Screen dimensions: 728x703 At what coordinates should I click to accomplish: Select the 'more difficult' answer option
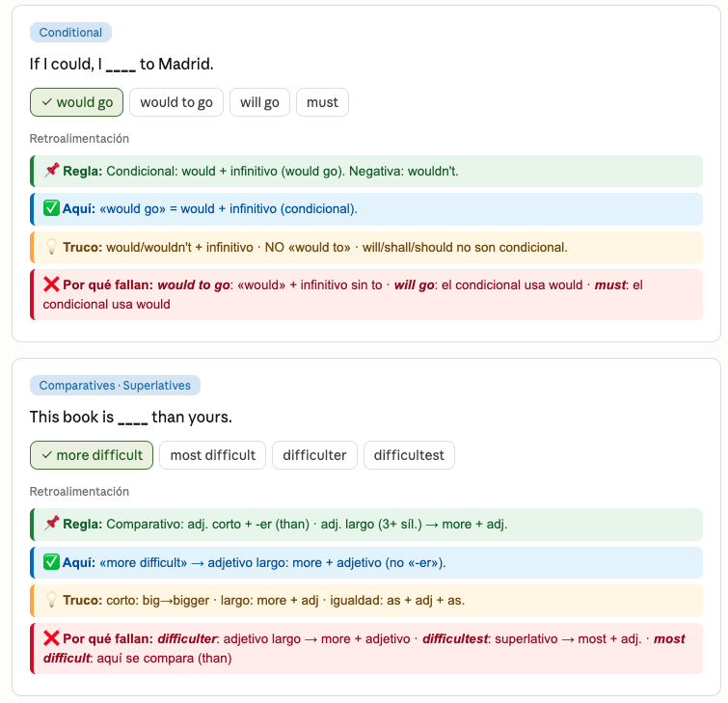click(x=92, y=455)
